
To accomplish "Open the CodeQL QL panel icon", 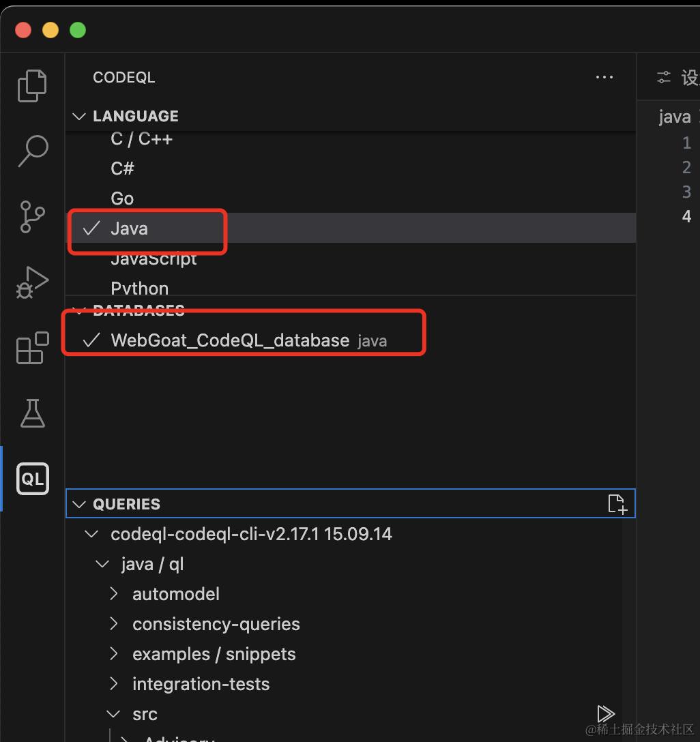I will (32, 478).
